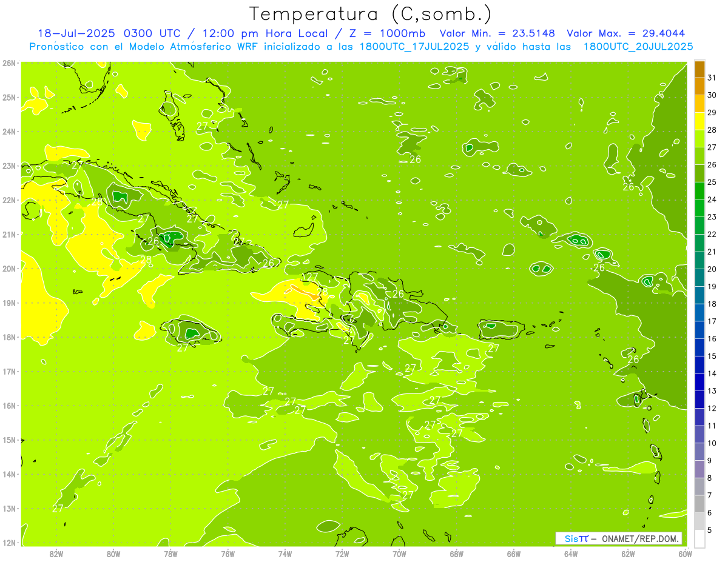Click the 19N latitude label

(x=9, y=303)
